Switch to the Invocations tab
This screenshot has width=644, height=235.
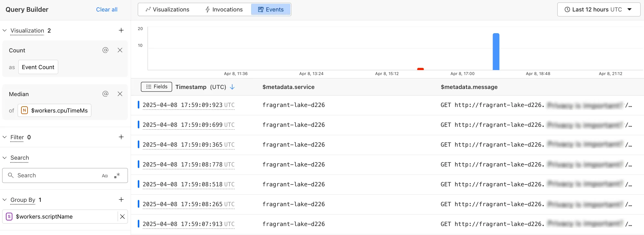click(224, 10)
